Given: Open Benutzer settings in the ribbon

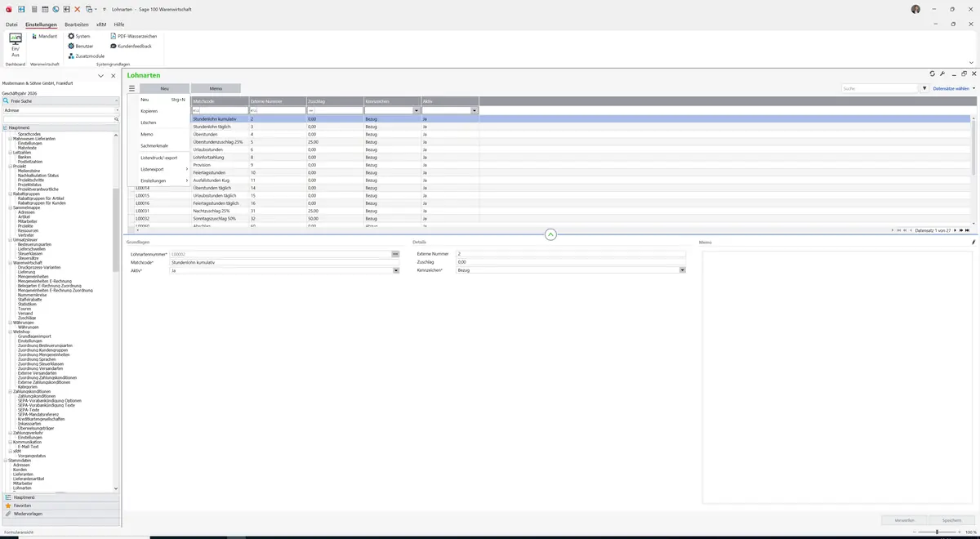Looking at the screenshot, I should point(81,46).
